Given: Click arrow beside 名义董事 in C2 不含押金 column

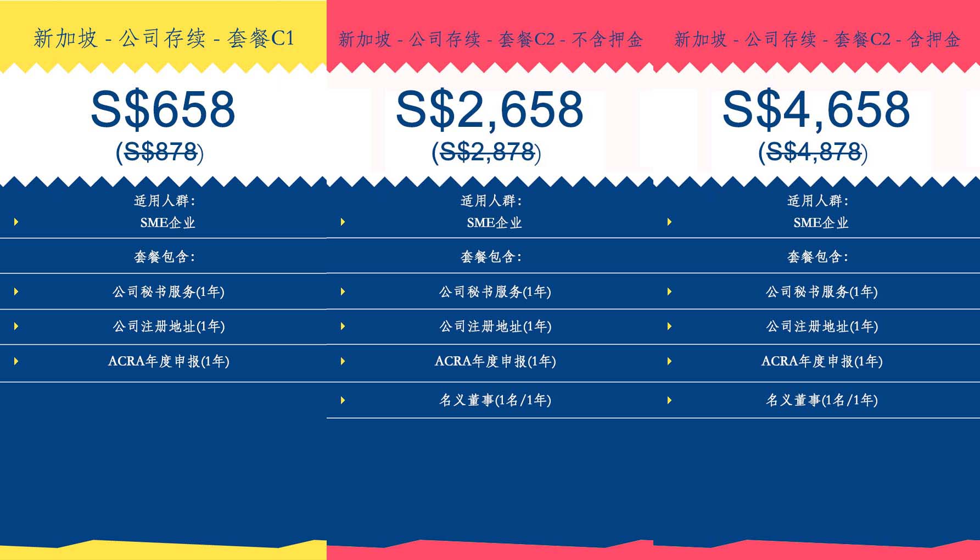Looking at the screenshot, I should [343, 400].
